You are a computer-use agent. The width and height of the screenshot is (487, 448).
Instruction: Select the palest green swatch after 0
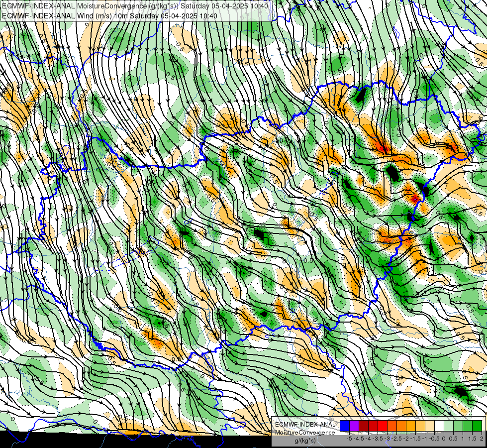pyautogui.click(x=449, y=426)
